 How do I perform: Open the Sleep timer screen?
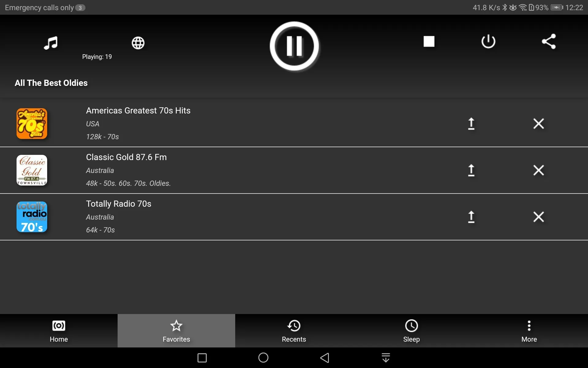coord(411,331)
